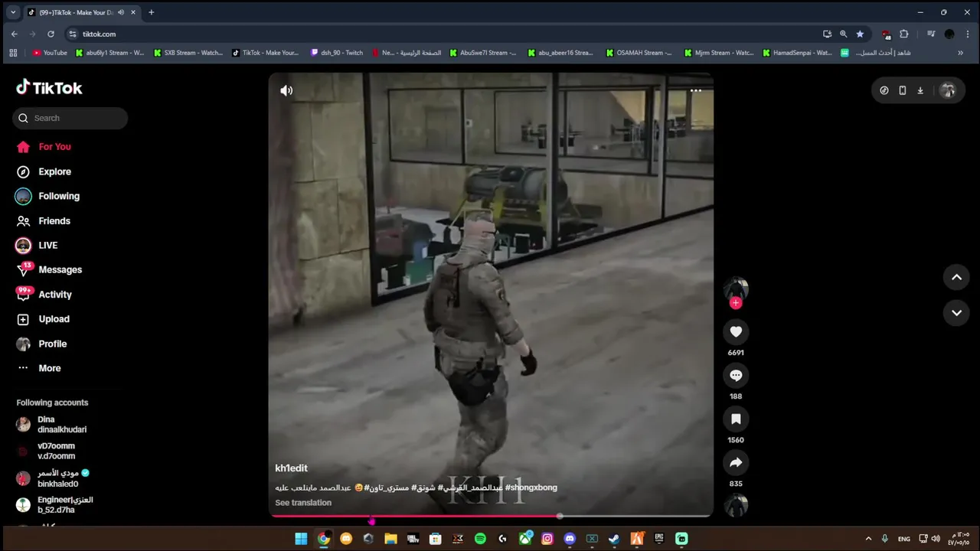This screenshot has width=980, height=551.
Task: Open File Explorer from the taskbar
Action: click(390, 539)
